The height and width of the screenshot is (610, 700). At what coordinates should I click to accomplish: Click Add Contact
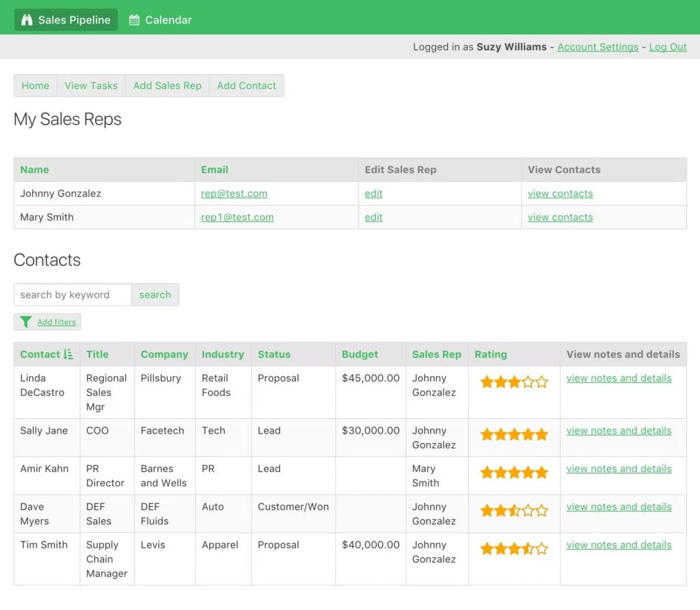pyautogui.click(x=246, y=85)
